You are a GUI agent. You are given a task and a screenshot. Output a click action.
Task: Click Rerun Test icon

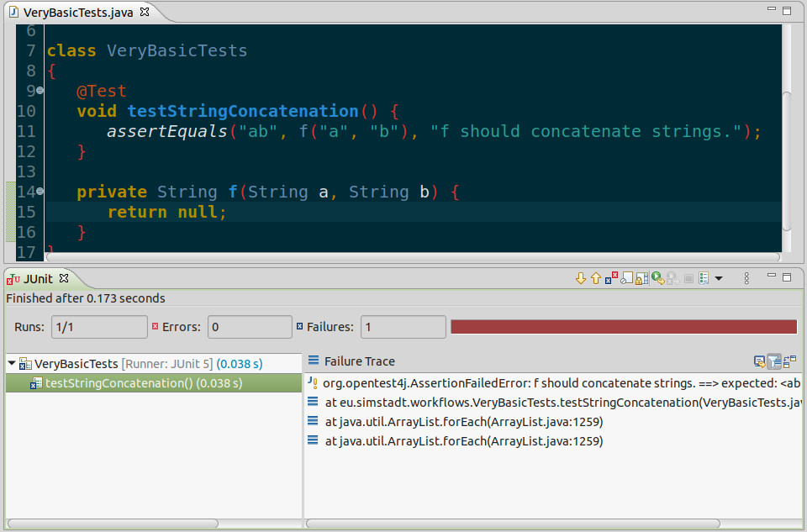[x=657, y=278]
